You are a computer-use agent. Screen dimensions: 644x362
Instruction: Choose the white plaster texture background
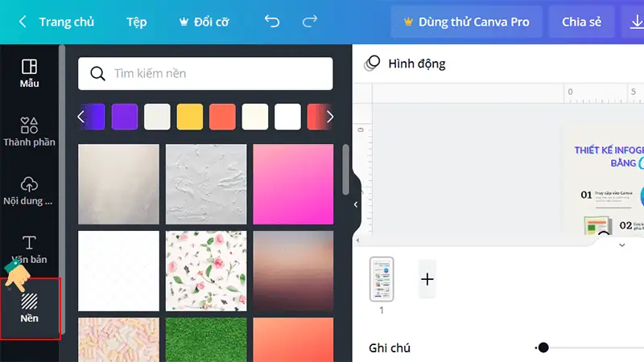click(x=206, y=184)
